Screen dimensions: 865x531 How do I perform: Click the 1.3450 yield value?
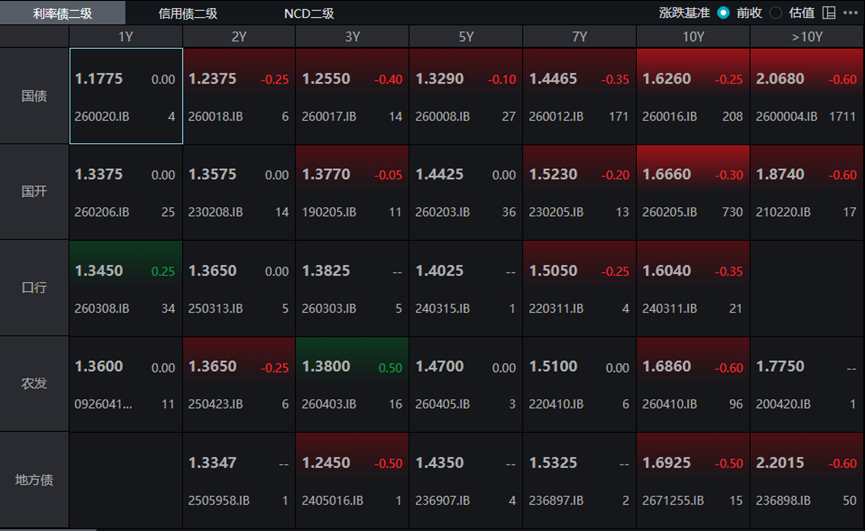99,271
